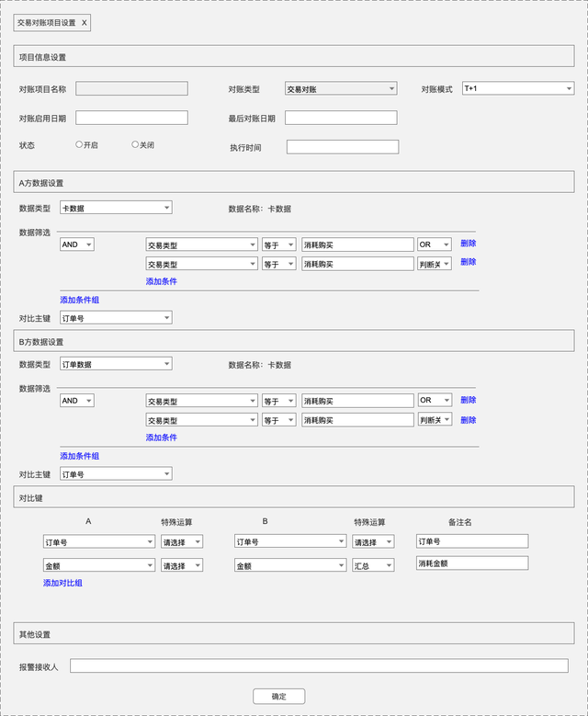Click the A方数据设置 section header
Viewport: 588px width, 716px height.
294,182
